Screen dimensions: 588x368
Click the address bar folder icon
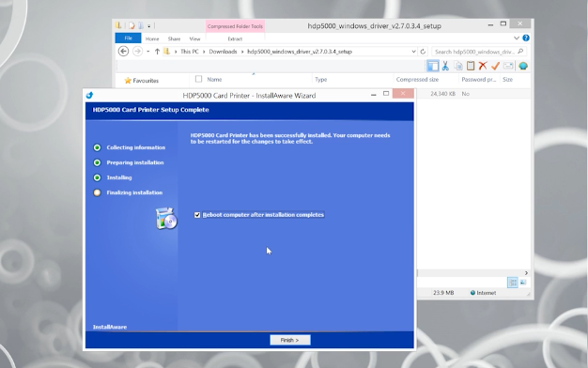(166, 52)
